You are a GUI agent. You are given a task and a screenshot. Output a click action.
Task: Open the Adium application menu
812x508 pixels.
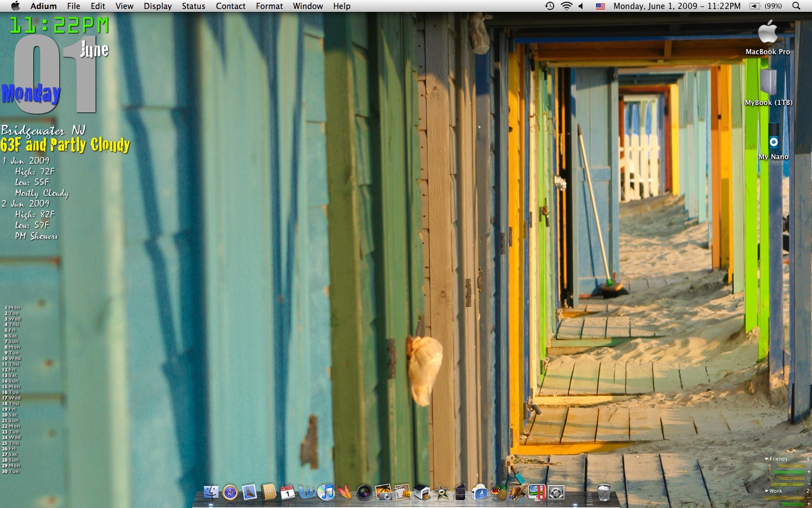[x=43, y=6]
